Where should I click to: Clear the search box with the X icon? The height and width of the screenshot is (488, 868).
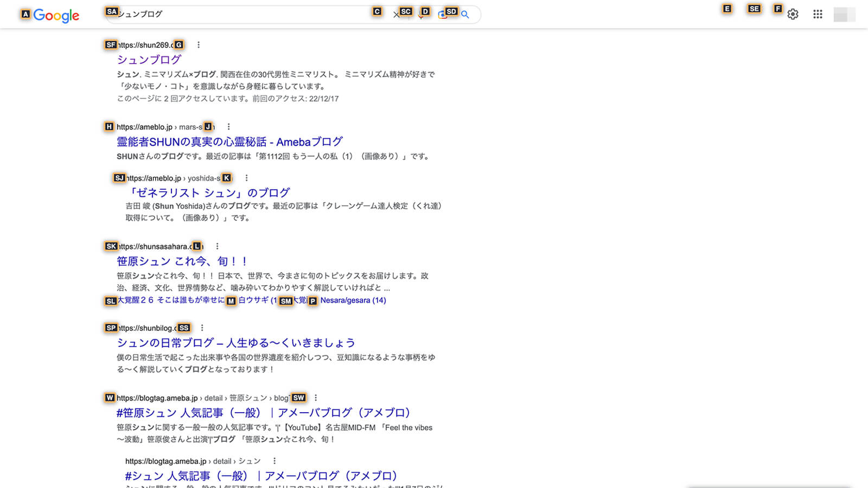tap(396, 15)
